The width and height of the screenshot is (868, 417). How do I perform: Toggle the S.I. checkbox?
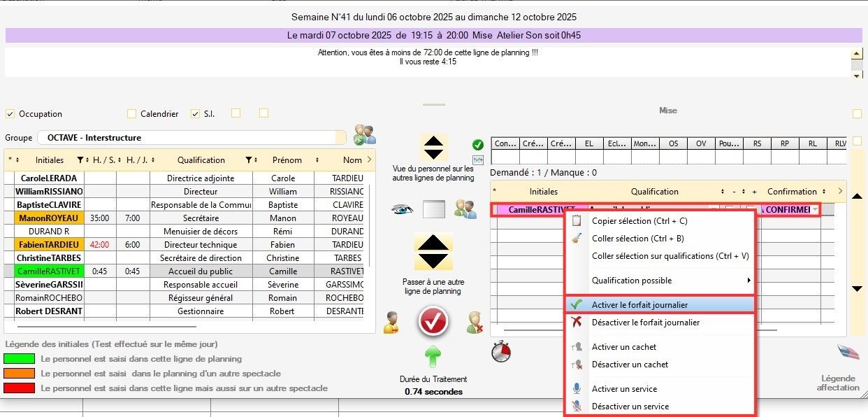pyautogui.click(x=196, y=114)
